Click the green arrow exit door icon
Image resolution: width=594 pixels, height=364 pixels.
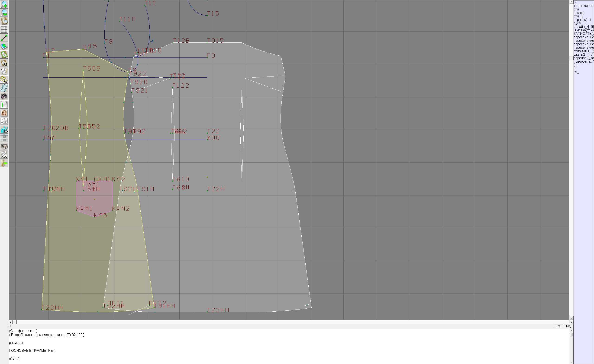click(x=4, y=163)
